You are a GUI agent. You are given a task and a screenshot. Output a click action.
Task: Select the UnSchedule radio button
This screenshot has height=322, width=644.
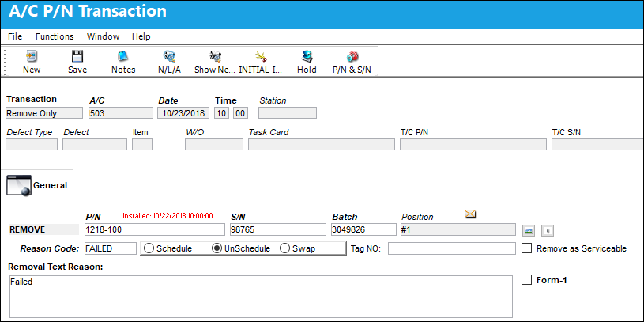216,248
